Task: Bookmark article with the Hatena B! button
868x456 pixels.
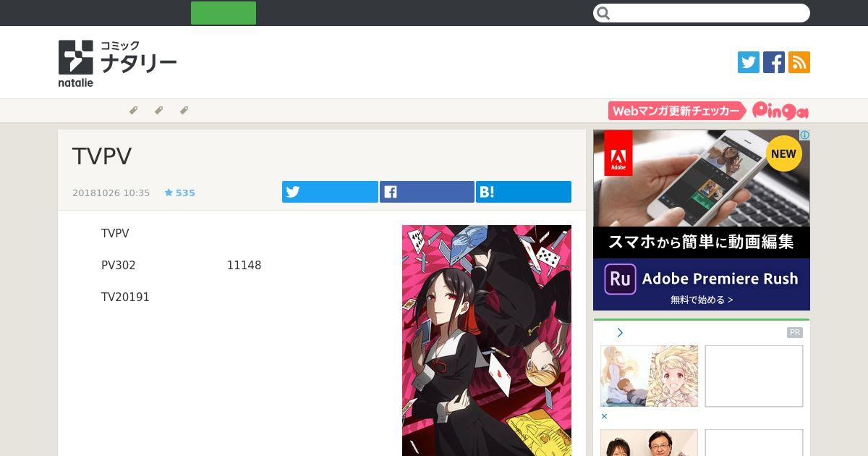Action: click(524, 192)
